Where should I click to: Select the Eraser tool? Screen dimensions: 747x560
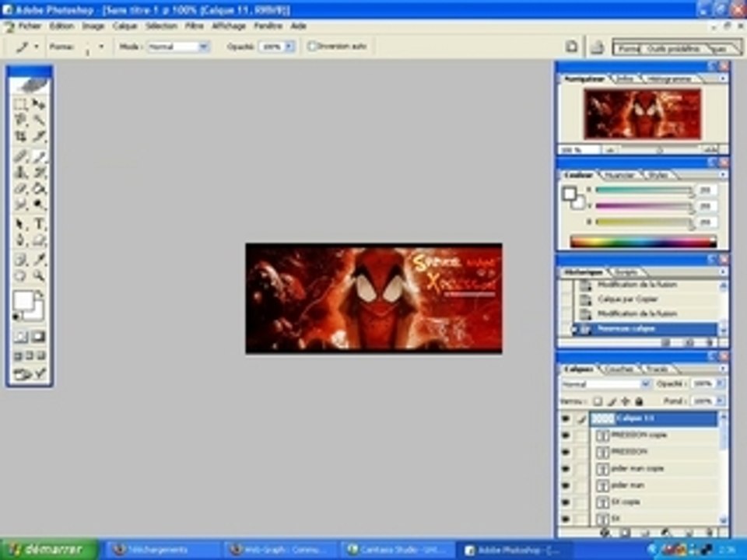tap(20, 189)
